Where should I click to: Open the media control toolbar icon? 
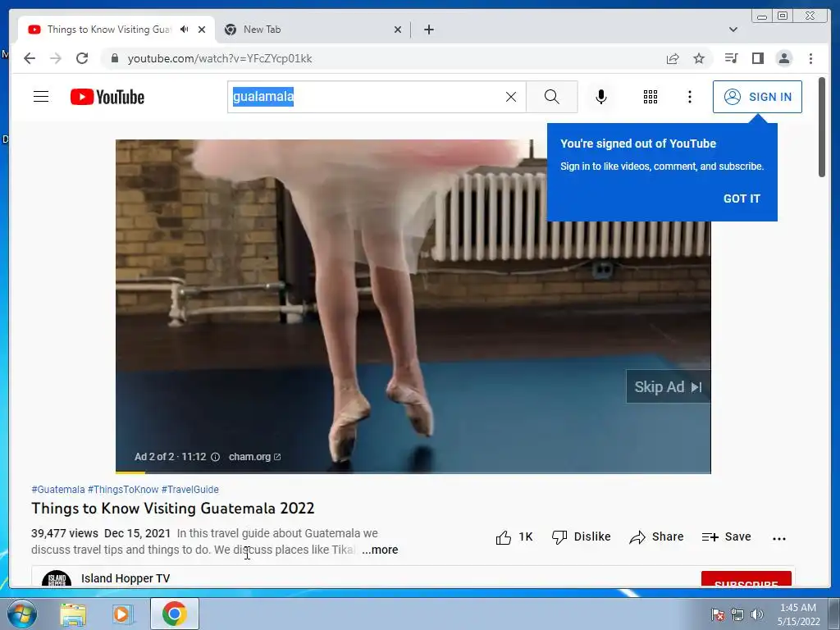731,58
